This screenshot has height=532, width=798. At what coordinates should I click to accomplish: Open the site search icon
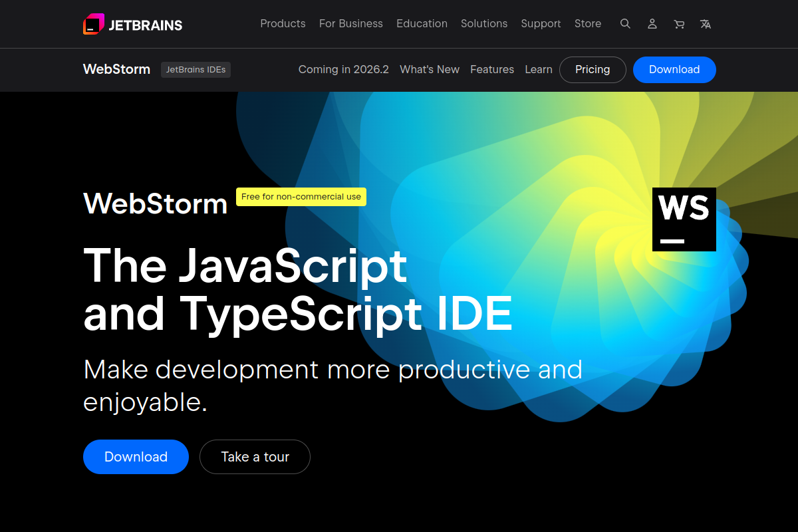625,24
